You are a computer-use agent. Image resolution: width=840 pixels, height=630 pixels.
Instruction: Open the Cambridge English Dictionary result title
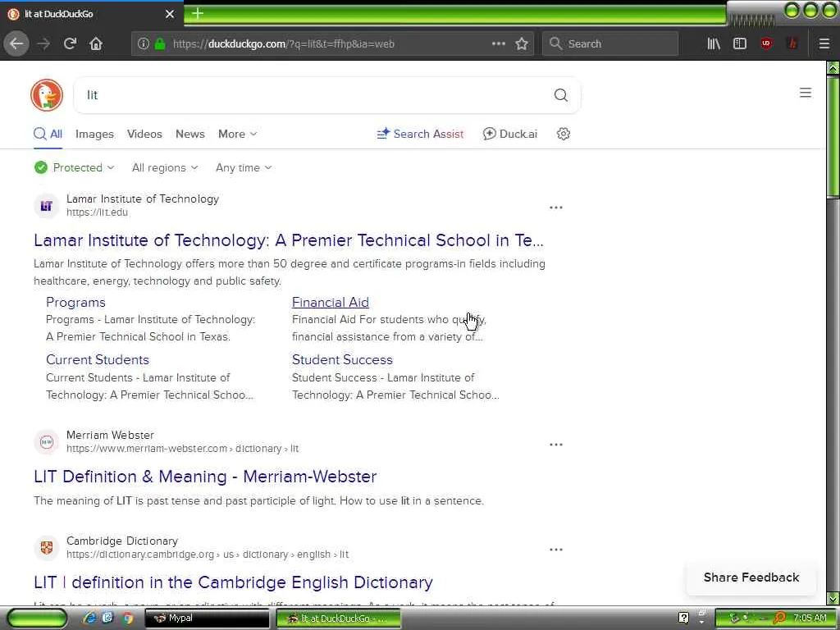pos(233,582)
